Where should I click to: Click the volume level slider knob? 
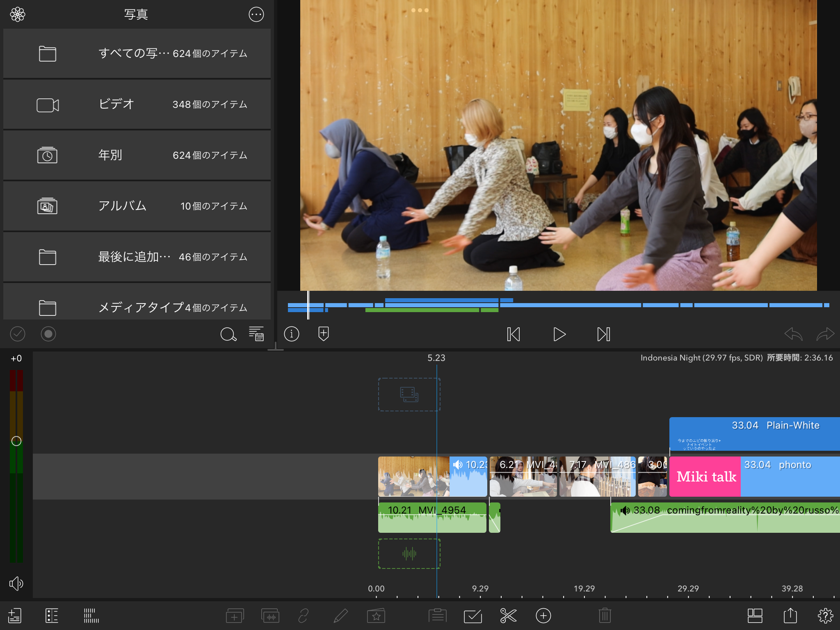click(x=16, y=441)
